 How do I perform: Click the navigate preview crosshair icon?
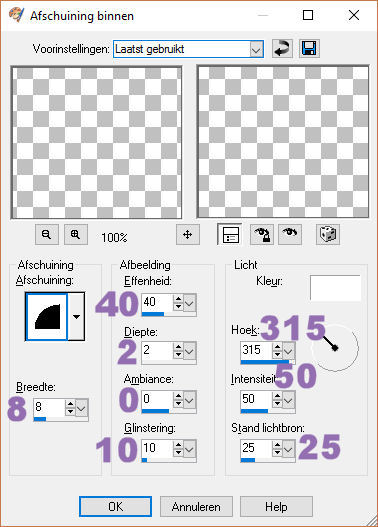pyautogui.click(x=187, y=234)
